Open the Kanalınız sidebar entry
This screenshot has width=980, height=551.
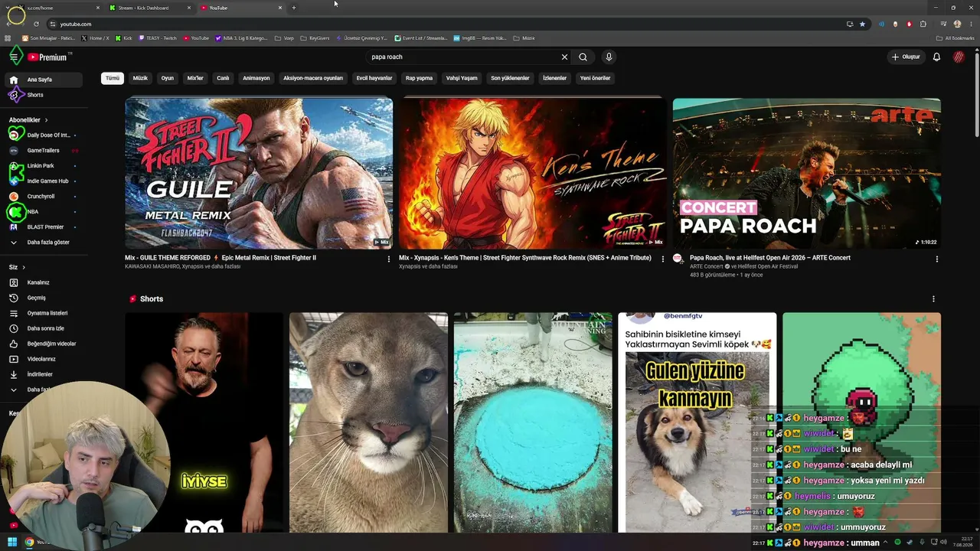tap(42, 282)
